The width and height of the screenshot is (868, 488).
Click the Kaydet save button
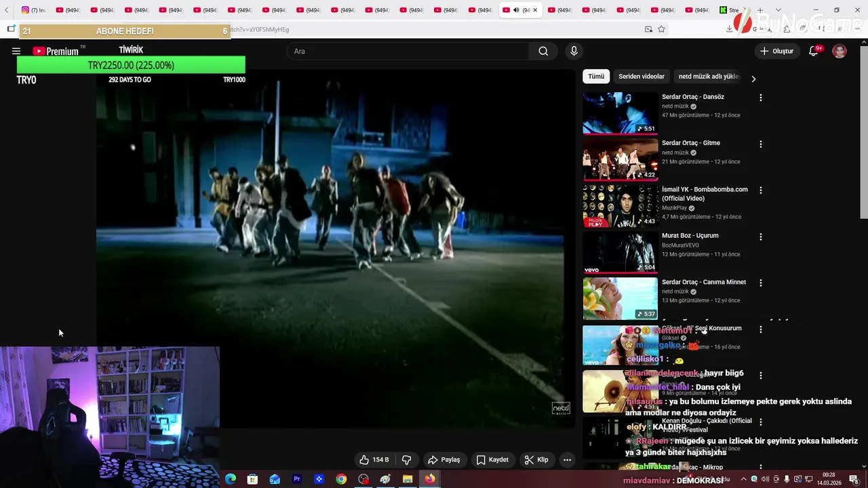[x=492, y=460]
